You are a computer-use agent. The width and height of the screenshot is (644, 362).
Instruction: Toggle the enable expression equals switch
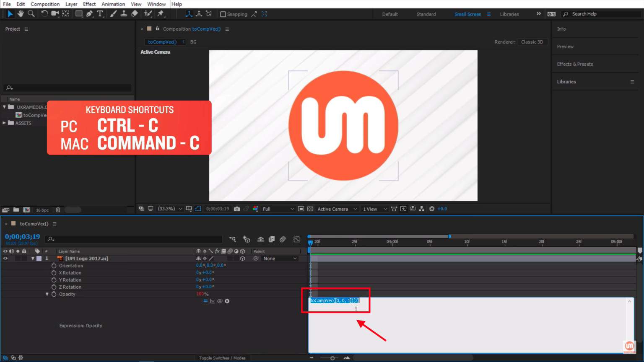click(205, 301)
